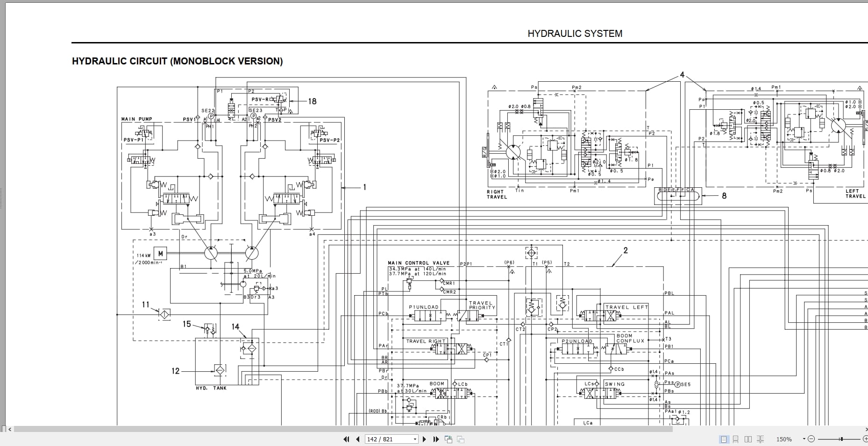Viewport: 868px width, 446px height.
Task: Click the MAIN PUMP label
Action: coord(137,119)
